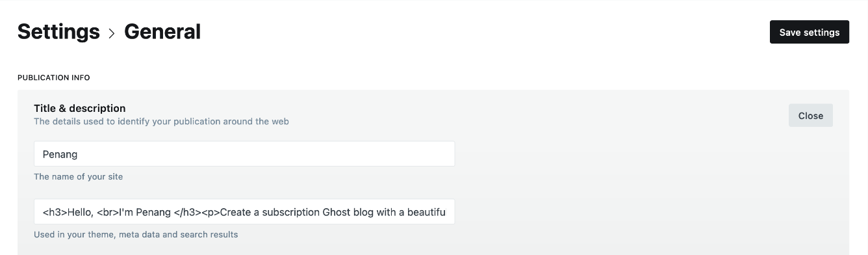Focus the site description input field
This screenshot has height=255, width=868.
[244, 211]
